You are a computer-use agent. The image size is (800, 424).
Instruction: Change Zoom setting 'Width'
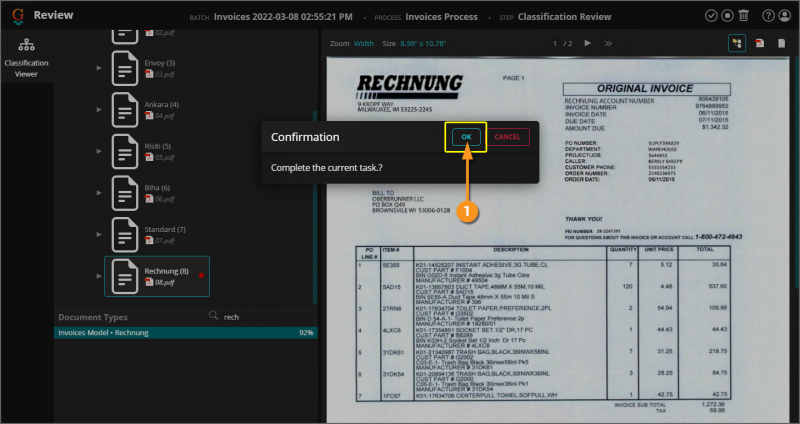tap(364, 43)
